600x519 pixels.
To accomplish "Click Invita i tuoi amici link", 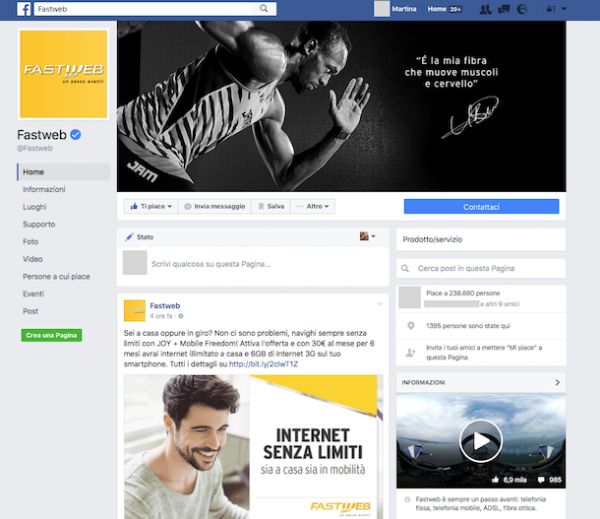I will pyautogui.click(x=484, y=352).
